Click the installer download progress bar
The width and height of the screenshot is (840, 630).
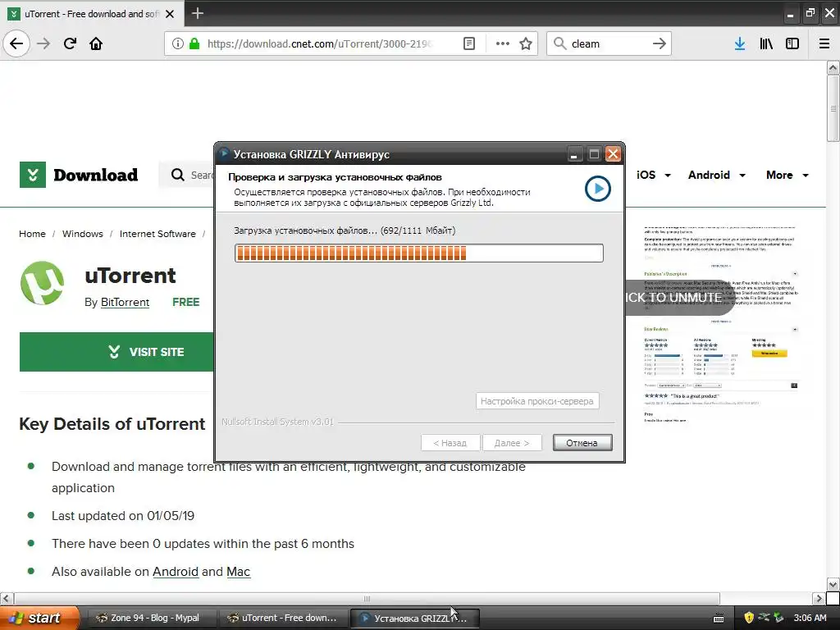(x=419, y=253)
